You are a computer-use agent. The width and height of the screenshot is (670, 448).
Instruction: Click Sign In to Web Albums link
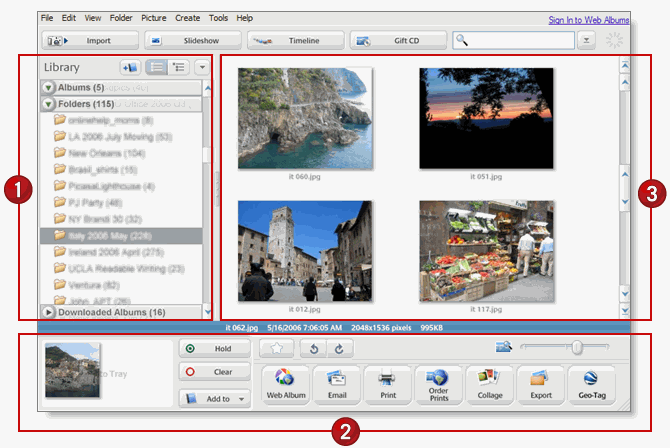(588, 20)
